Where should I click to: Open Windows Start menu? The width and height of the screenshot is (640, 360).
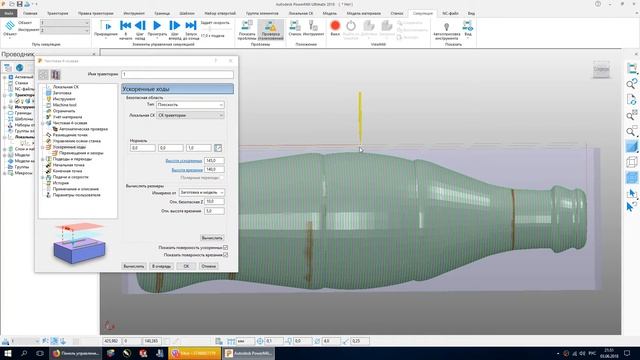pos(7,353)
